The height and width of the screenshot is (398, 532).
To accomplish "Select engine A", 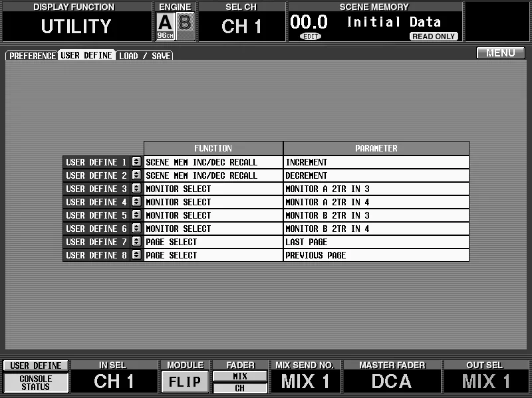I will 165,26.
